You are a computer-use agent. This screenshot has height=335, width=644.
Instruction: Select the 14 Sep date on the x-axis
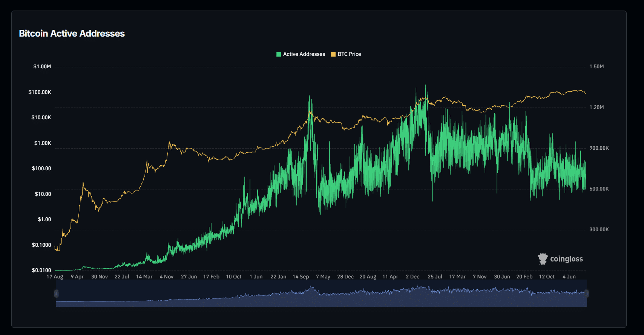(301, 277)
